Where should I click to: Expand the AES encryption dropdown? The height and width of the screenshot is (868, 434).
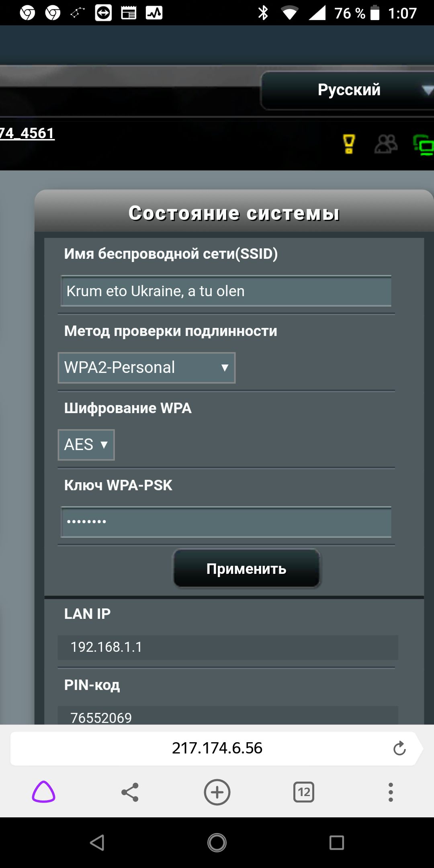pyautogui.click(x=86, y=445)
